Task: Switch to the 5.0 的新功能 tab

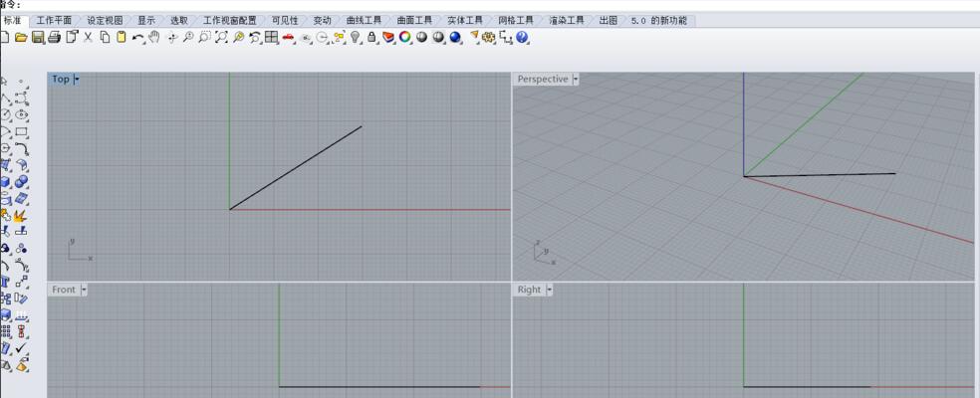Action: (658, 21)
